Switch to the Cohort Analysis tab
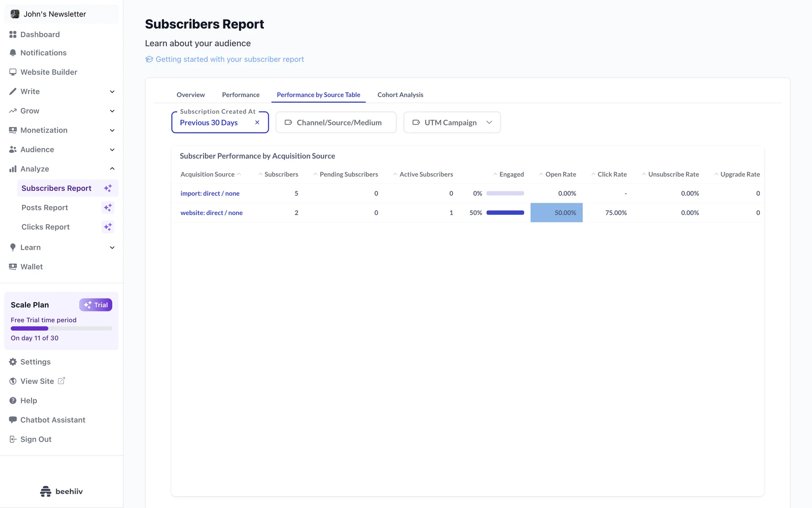 point(400,95)
